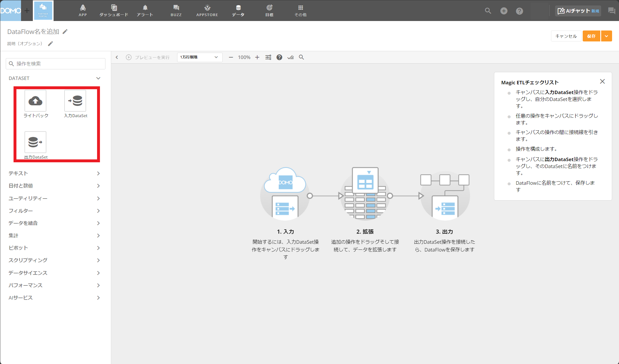The height and width of the screenshot is (364, 619).
Task: Open the canvas help question mark icon
Action: pos(279,57)
